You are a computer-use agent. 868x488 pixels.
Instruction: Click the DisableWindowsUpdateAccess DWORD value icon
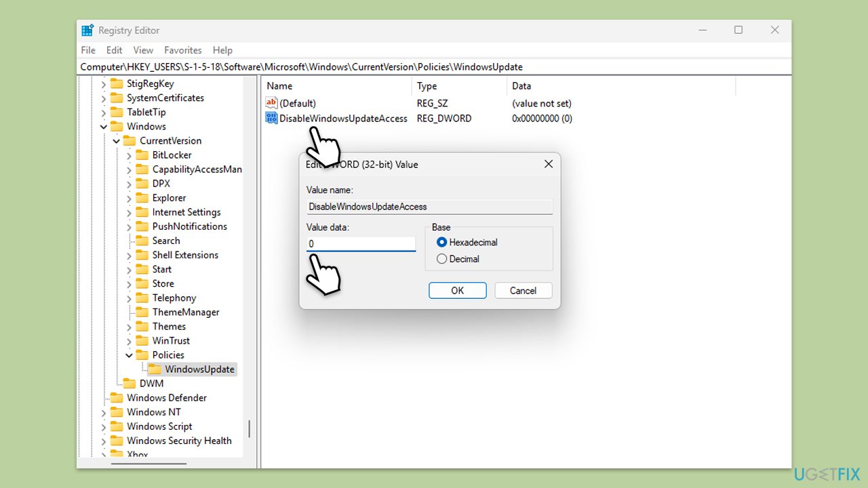pos(271,119)
